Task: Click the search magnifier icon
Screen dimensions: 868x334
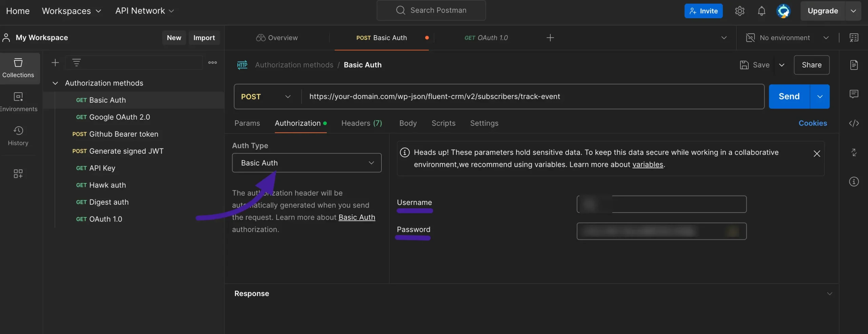Action: tap(400, 10)
